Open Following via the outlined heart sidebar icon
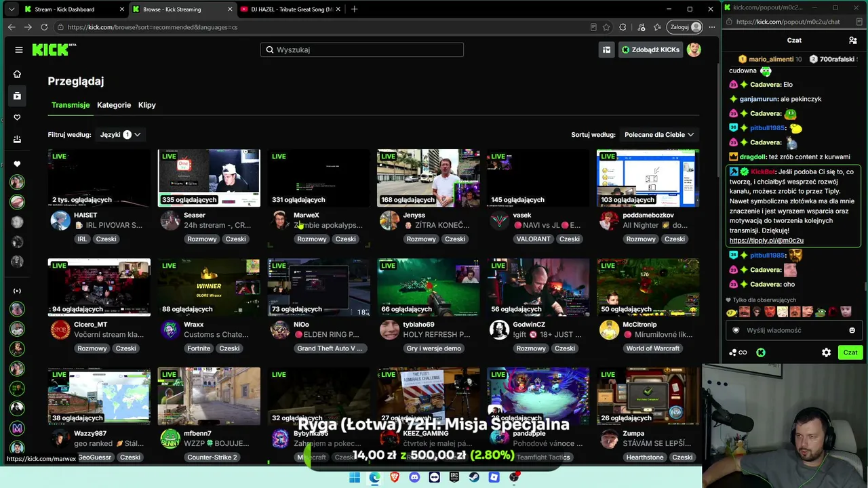Image resolution: width=868 pixels, height=488 pixels. pyautogui.click(x=17, y=117)
